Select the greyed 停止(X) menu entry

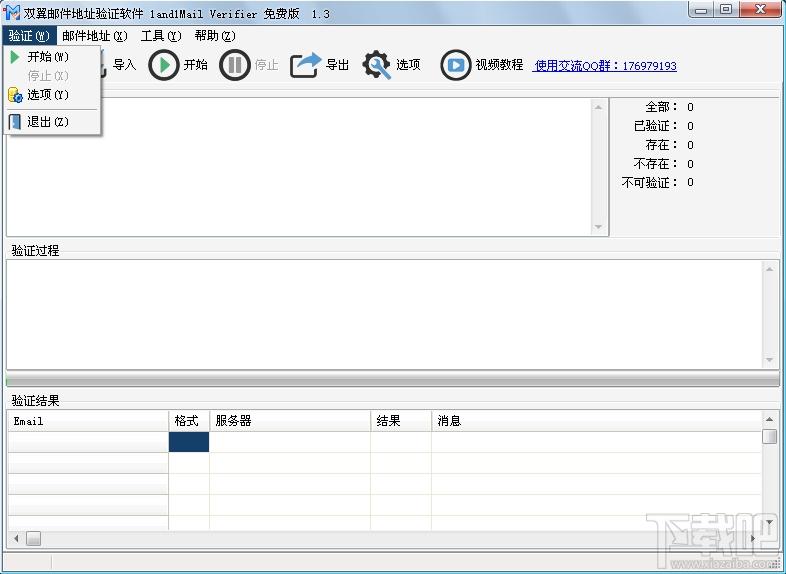[x=52, y=76]
